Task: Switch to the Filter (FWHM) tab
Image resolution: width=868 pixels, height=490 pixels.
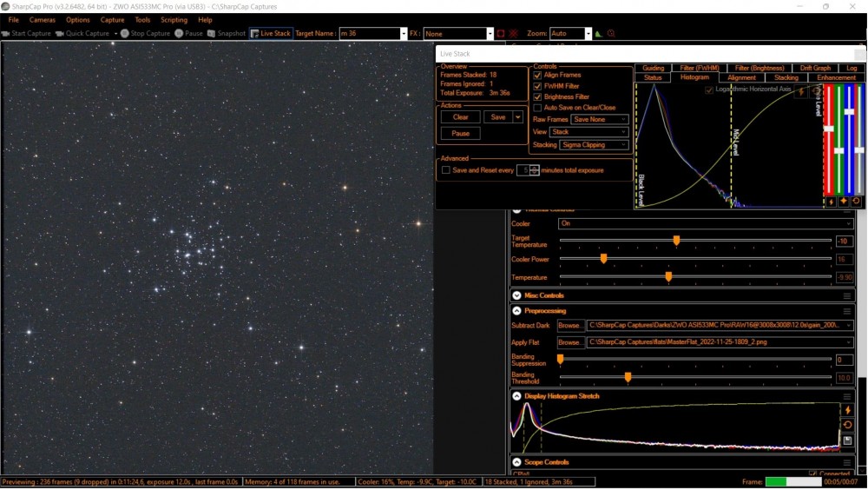Action: pos(699,68)
